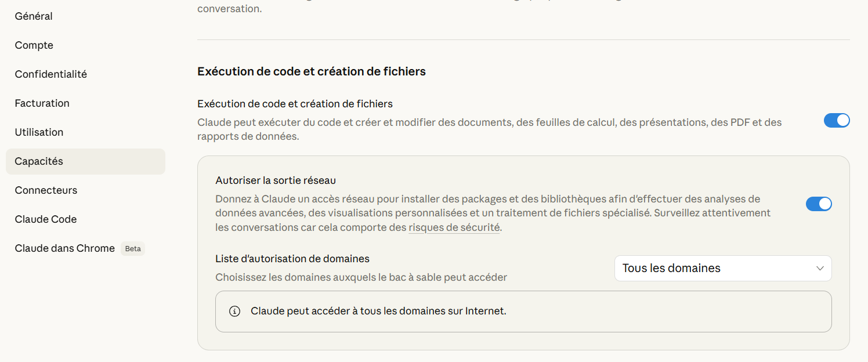
Task: Select the Capacités sidebar item
Action: click(x=39, y=161)
